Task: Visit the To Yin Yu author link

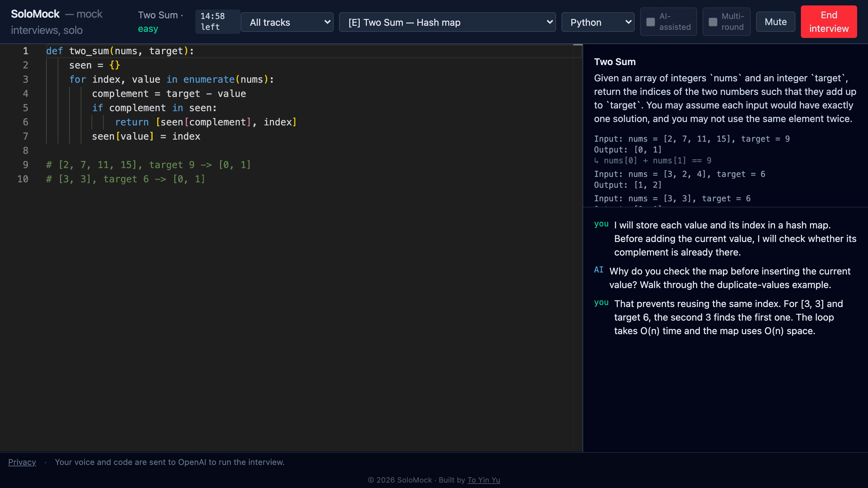Action: click(x=484, y=480)
